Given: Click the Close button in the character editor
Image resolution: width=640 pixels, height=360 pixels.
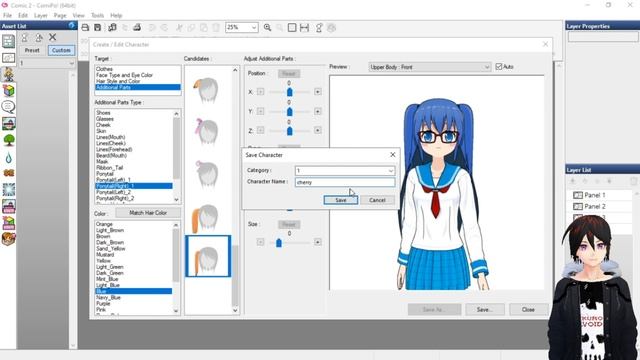Looking at the screenshot, I should [x=528, y=309].
